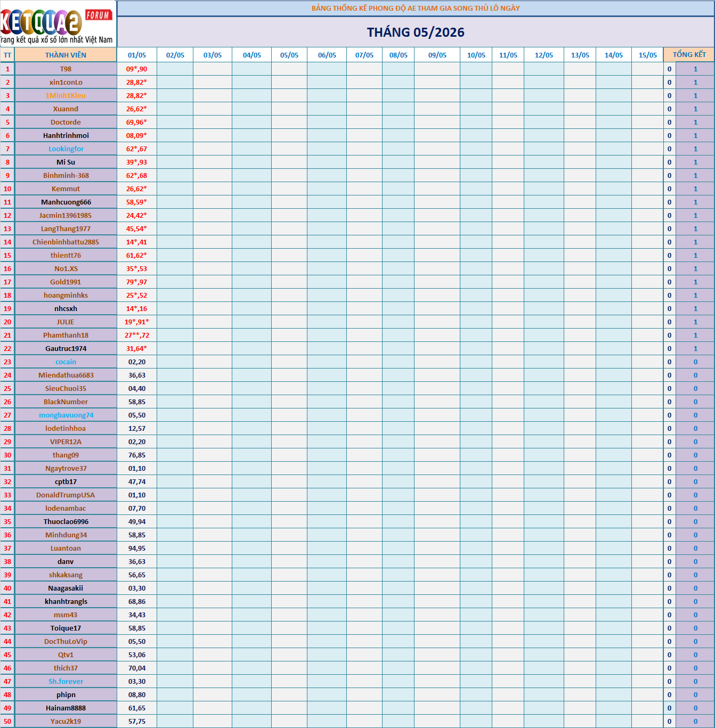Viewport: 715px width, 728px height.
Task: Click member name Kemmut
Action: 66,189
